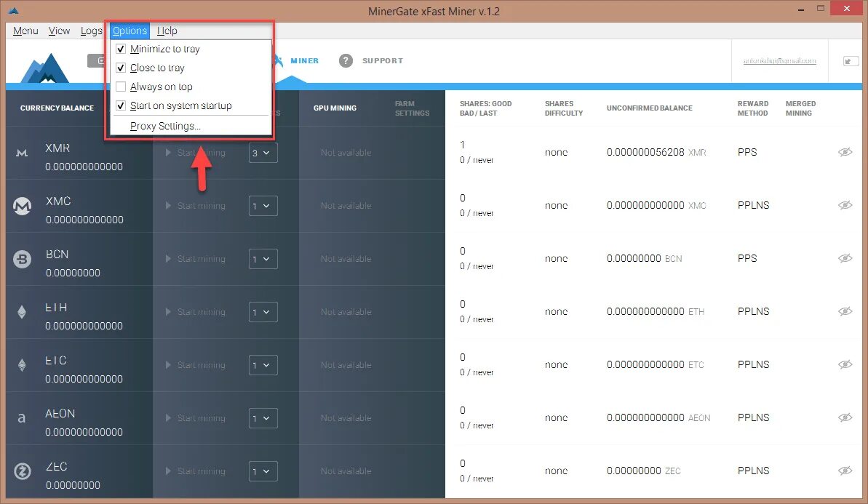Image resolution: width=868 pixels, height=504 pixels.
Task: Toggle visibility eye for XMR row
Action: click(x=845, y=152)
